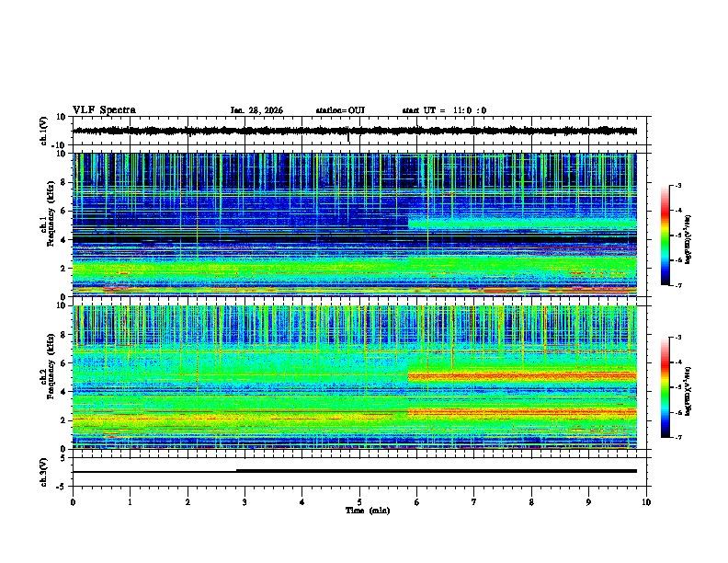
Task: Click the green 5 kHz band in ch.1 spectrogram
Action: pos(522,224)
